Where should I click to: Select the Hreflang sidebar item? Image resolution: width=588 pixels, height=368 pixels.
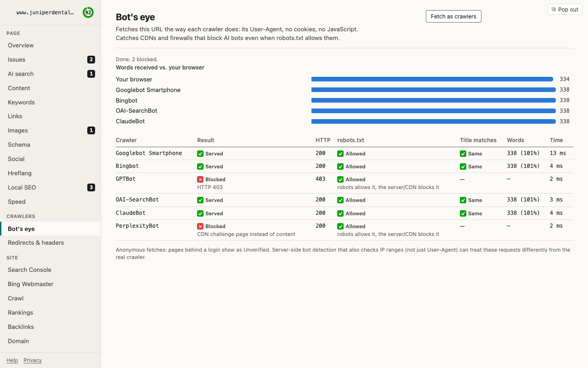[x=51, y=173]
